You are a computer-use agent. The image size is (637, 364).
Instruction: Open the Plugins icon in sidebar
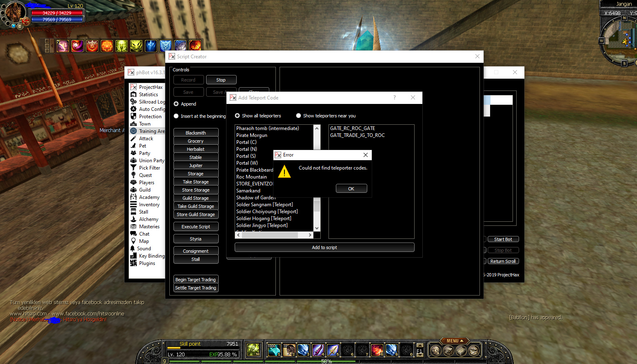(133, 263)
